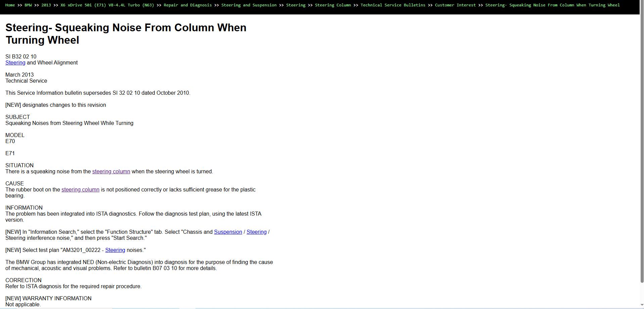Click '[NEW] designates changes to this revision'
Image resolution: width=644 pixels, height=309 pixels.
[56, 105]
